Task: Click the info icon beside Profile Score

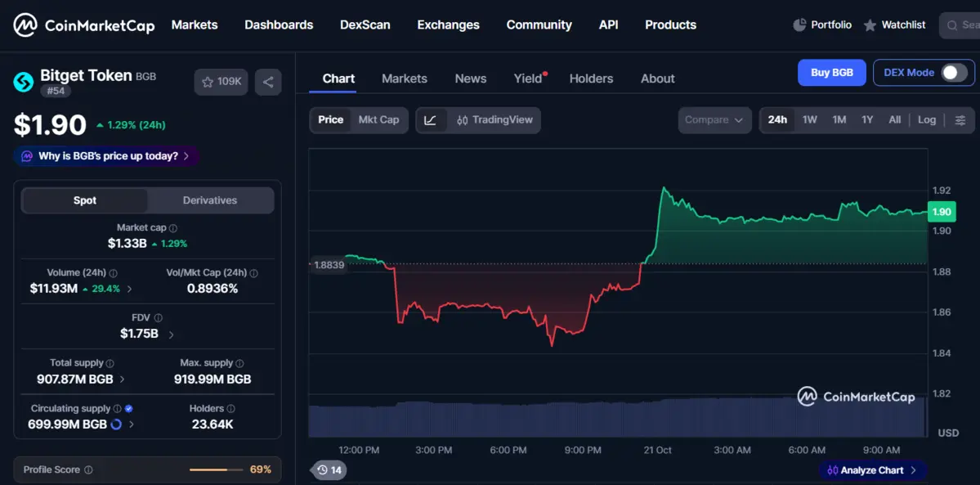Action: (89, 470)
